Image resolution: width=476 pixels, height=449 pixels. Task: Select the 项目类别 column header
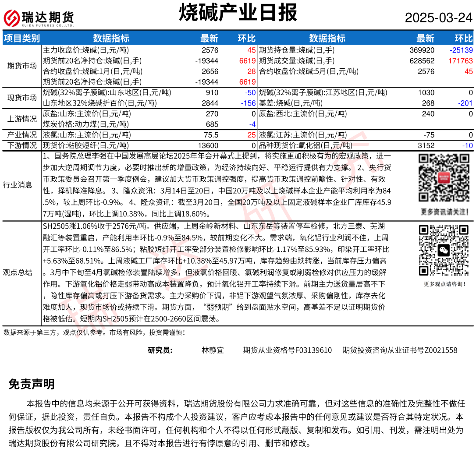click(22, 38)
